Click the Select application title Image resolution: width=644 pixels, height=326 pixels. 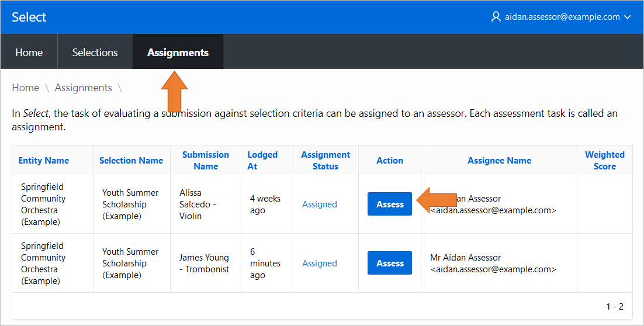[29, 17]
